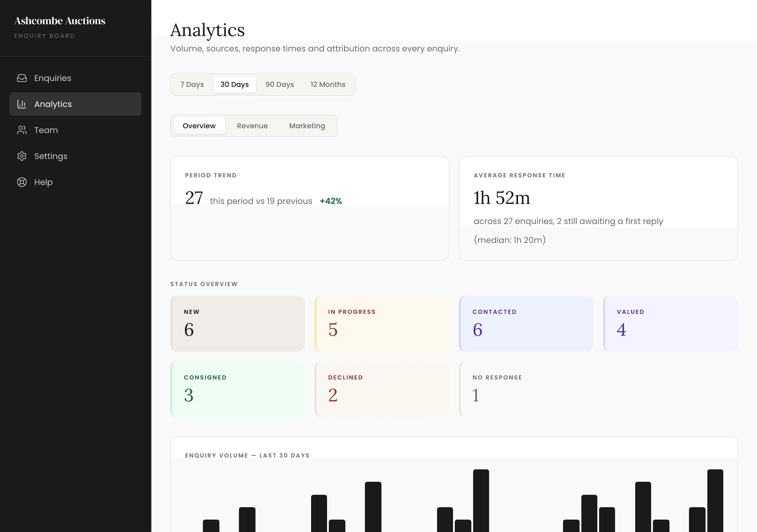Image resolution: width=757 pixels, height=532 pixels.
Task: Go to Settings label in sidebar
Action: click(x=51, y=156)
